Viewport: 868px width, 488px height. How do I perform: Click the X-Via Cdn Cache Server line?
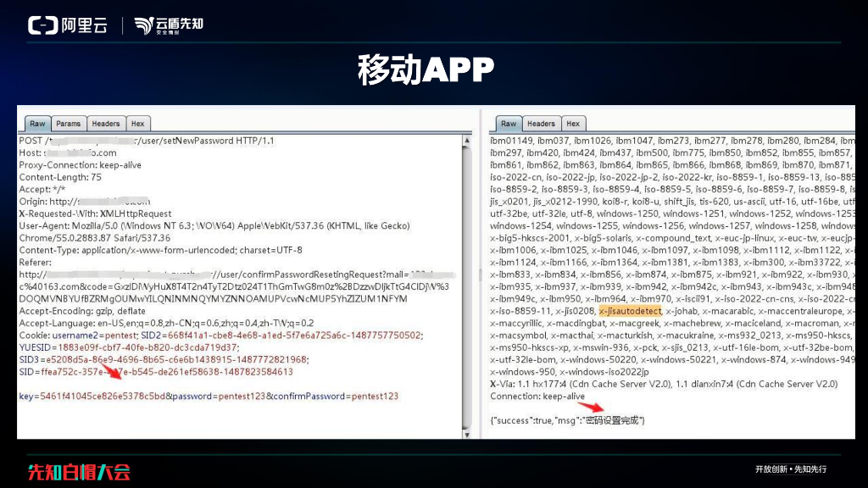point(664,384)
